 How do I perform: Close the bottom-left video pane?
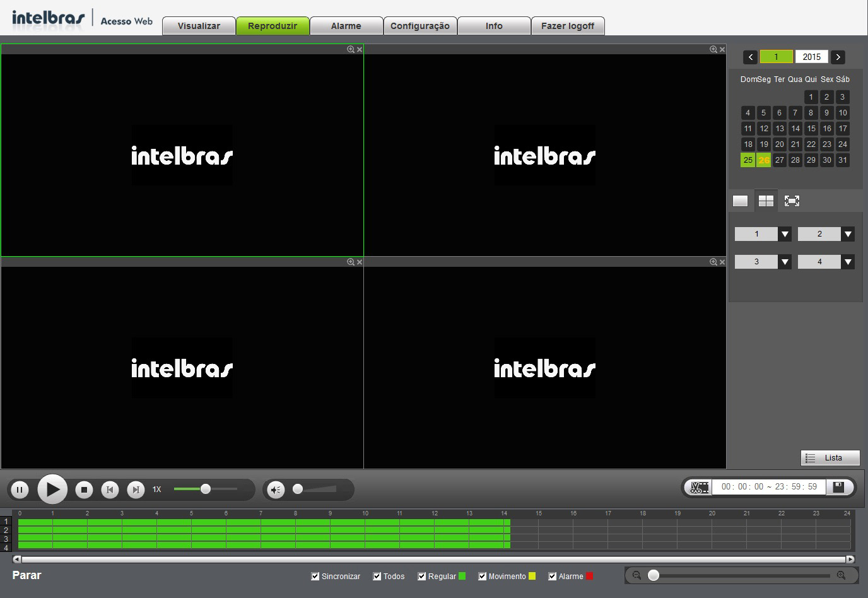pyautogui.click(x=360, y=262)
